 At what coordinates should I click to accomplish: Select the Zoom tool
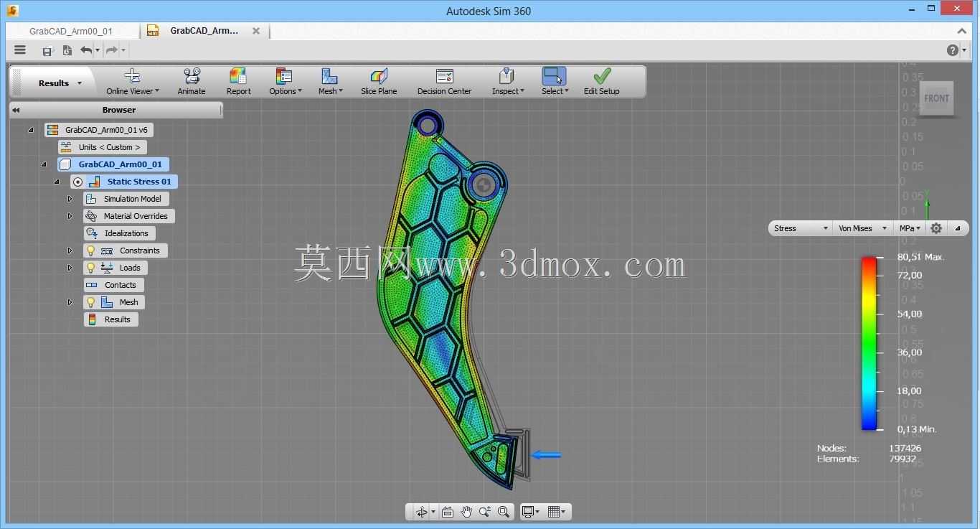(485, 512)
